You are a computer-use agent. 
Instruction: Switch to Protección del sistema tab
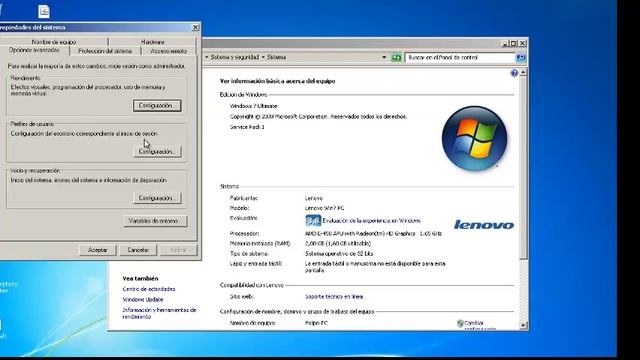(x=105, y=51)
